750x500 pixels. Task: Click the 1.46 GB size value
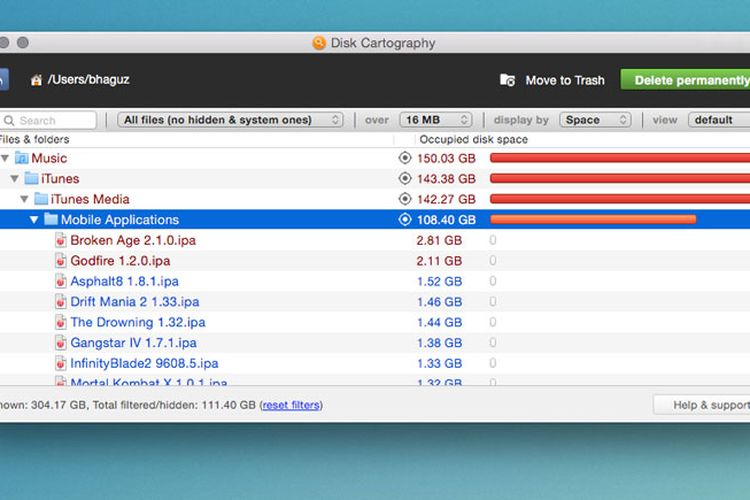point(439,302)
